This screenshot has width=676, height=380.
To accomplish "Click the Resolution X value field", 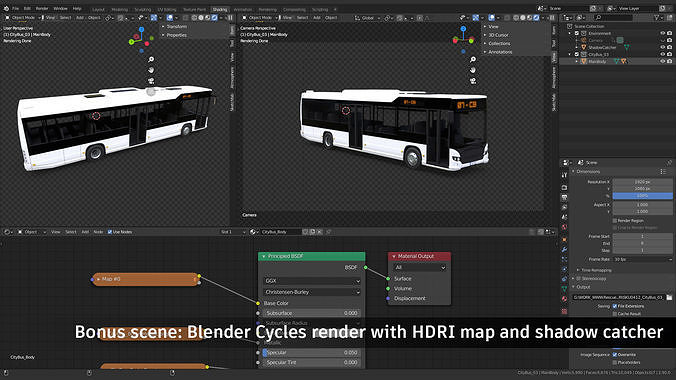I will point(642,182).
